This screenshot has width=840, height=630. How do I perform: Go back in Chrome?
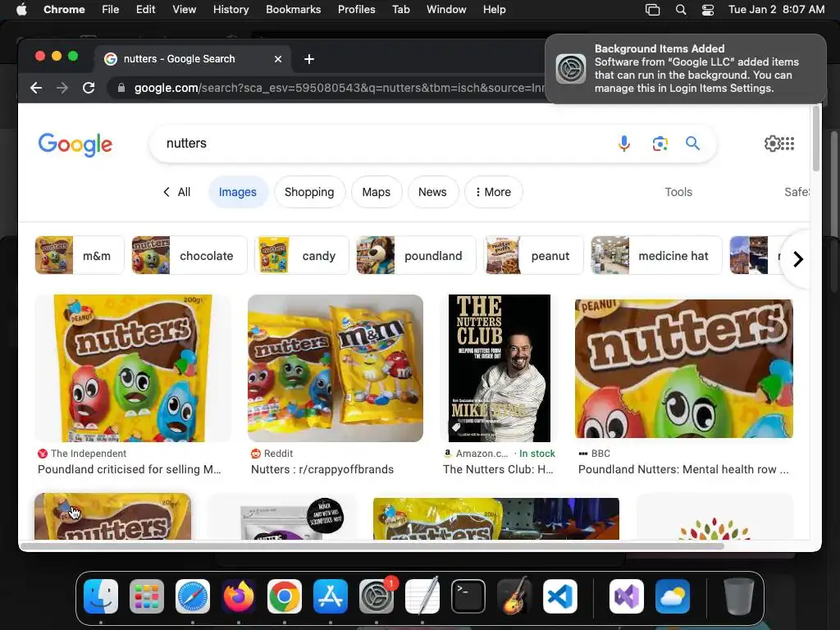pyautogui.click(x=36, y=88)
